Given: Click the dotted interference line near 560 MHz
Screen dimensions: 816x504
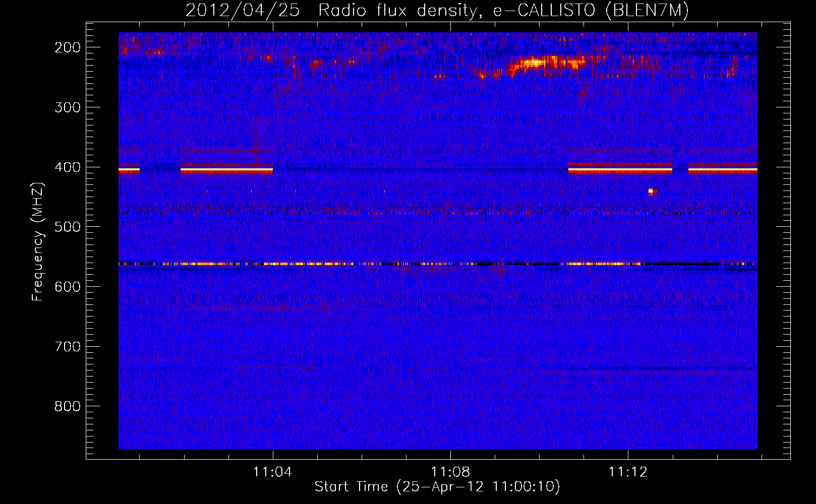Looking at the screenshot, I should pos(438,264).
